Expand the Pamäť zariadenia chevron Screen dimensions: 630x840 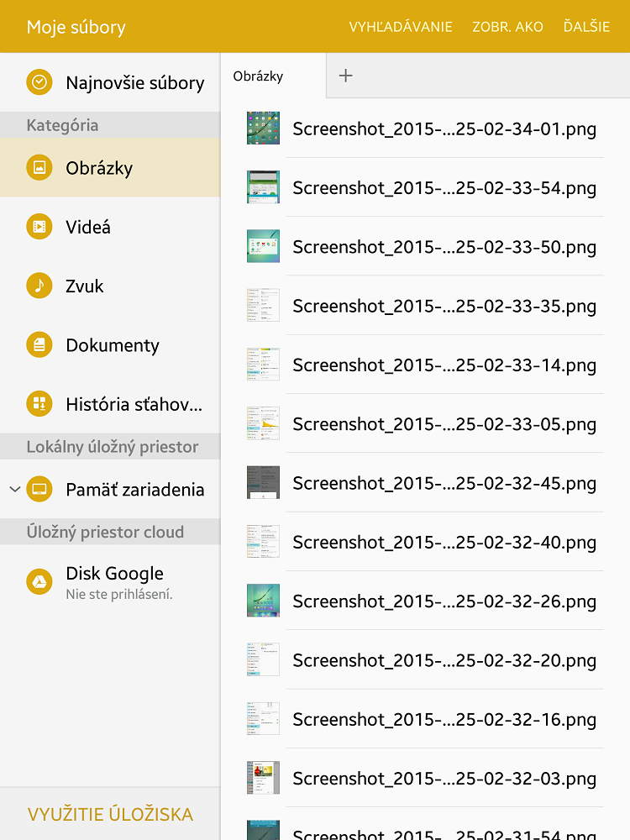14,489
